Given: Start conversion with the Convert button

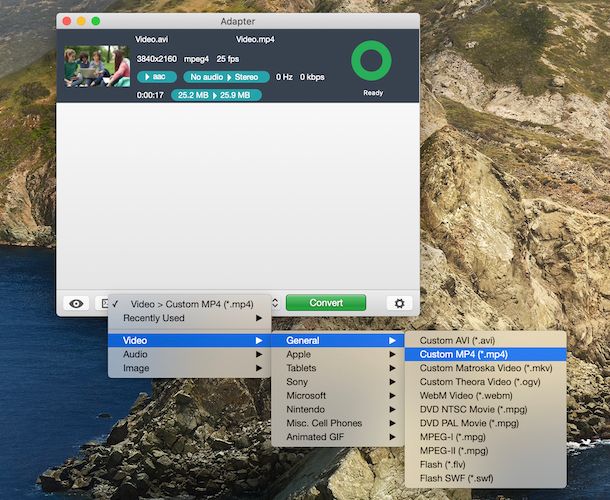Looking at the screenshot, I should (326, 303).
